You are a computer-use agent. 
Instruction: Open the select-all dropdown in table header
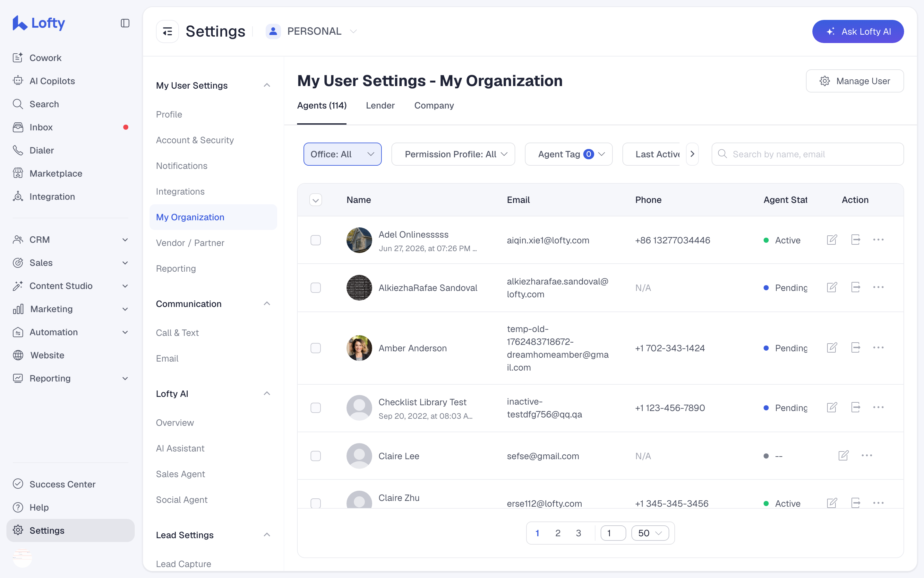click(x=315, y=200)
